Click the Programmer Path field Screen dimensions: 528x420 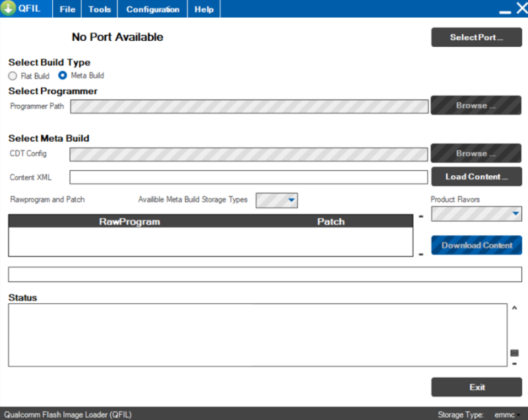click(x=249, y=107)
